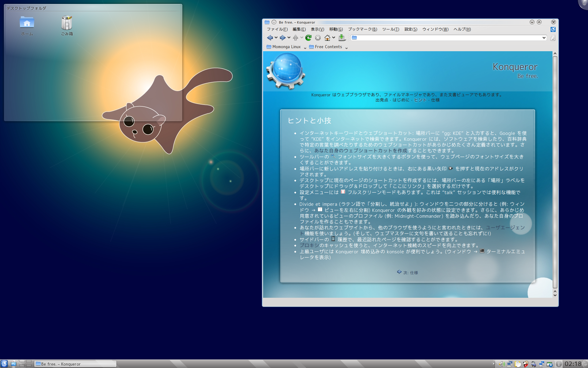Go back with the blue left arrow
This screenshot has width=588, height=368.
click(x=270, y=38)
